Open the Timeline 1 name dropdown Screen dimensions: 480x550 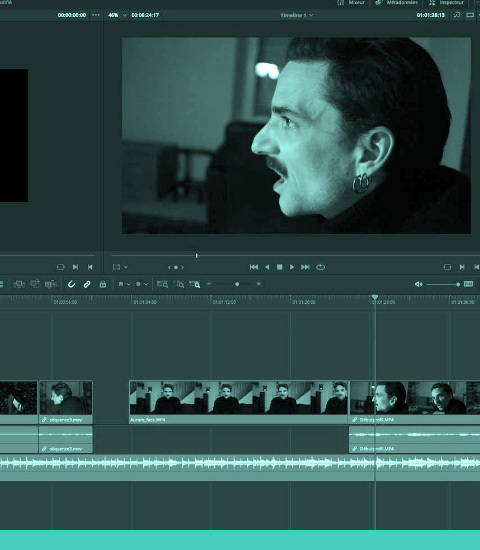297,15
